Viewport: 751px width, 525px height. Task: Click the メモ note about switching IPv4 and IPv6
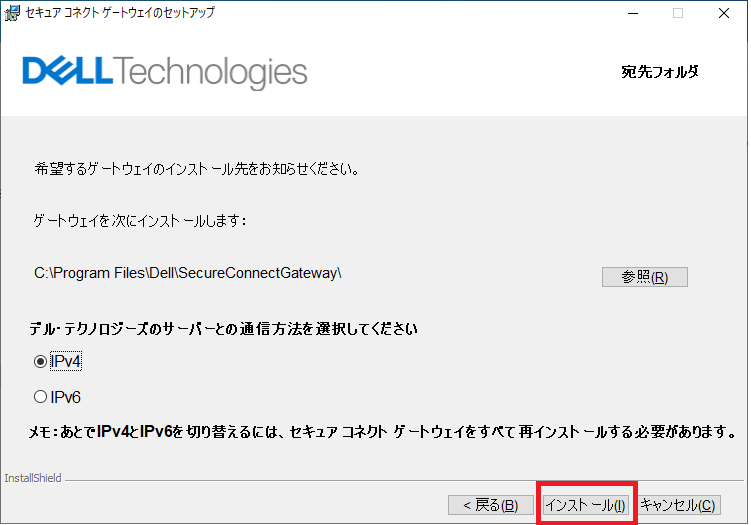382,432
